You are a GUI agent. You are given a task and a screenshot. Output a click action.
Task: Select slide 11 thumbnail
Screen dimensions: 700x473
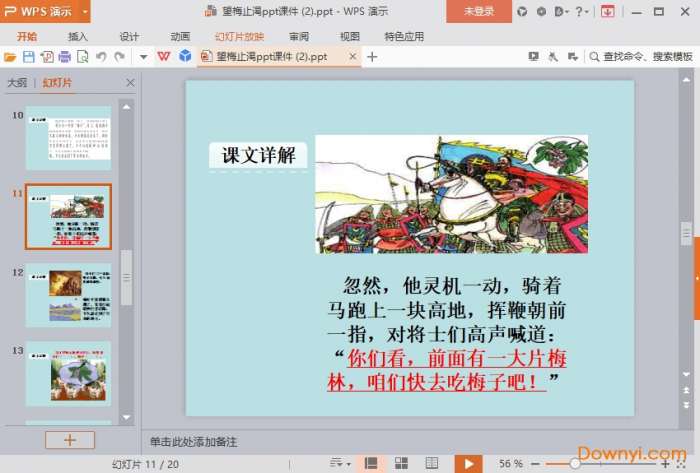point(68,216)
